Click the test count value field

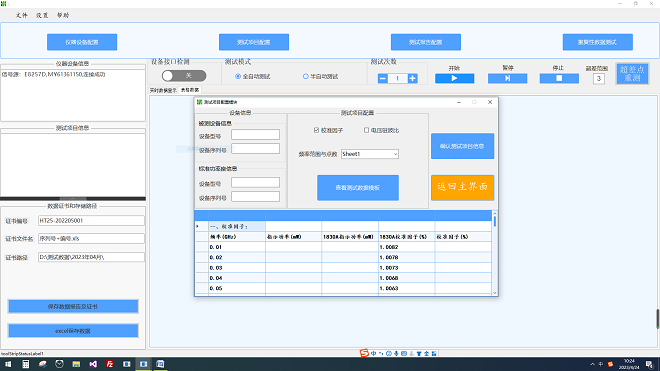(397, 78)
